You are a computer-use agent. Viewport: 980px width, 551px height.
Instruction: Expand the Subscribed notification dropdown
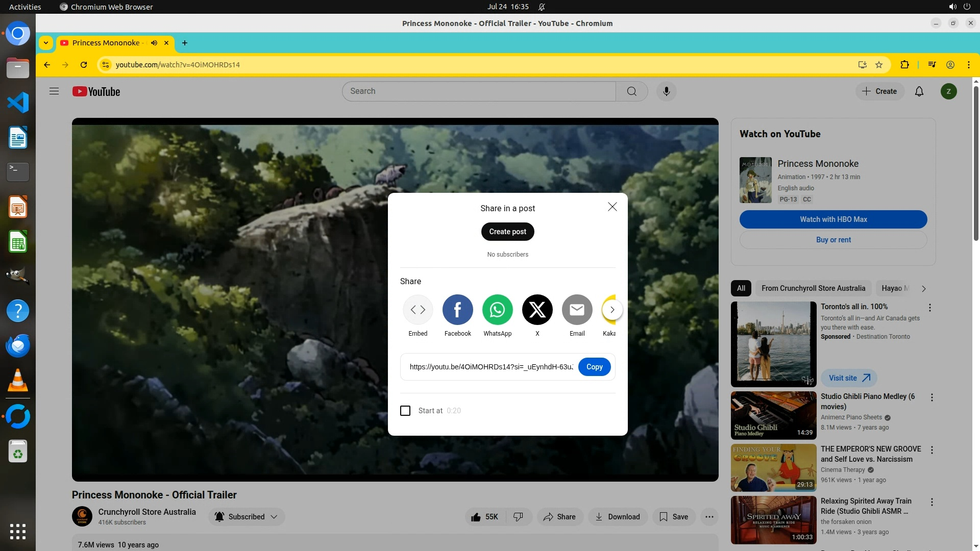[274, 517]
